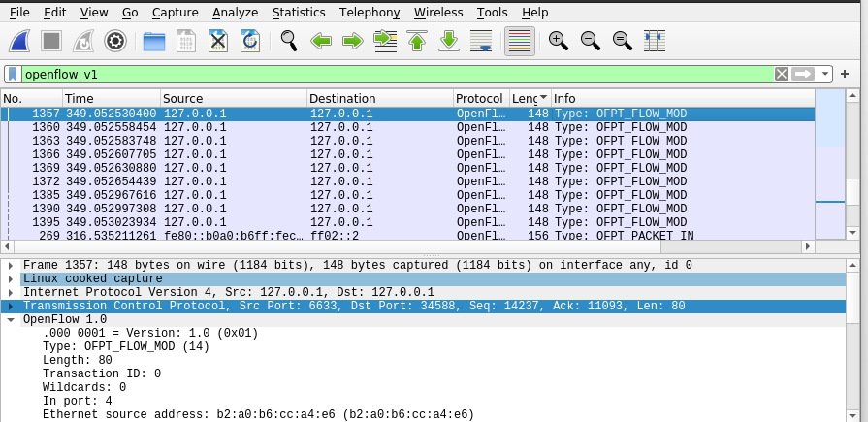Expand the Linux cooked capture row
The image size is (868, 422).
[x=10, y=278]
